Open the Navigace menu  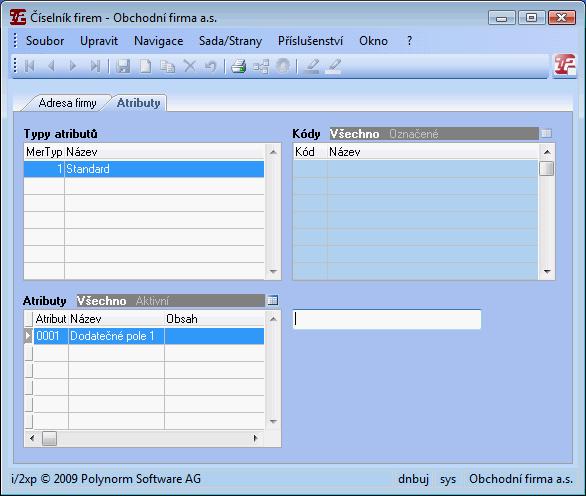(158, 41)
